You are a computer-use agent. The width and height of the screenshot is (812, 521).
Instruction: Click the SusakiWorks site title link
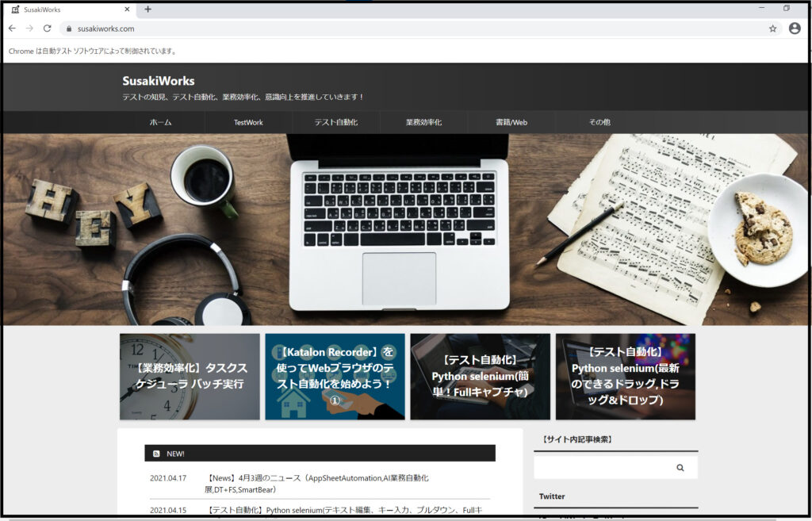pyautogui.click(x=159, y=81)
